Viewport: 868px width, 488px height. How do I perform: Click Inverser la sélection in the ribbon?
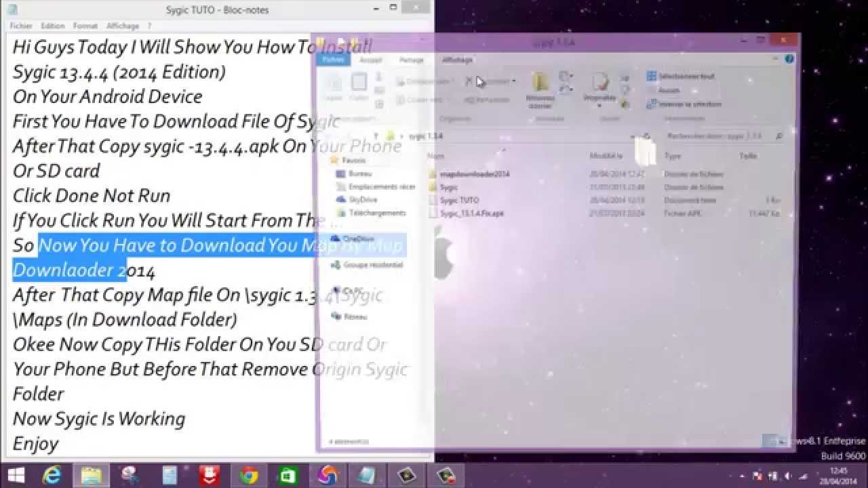coord(684,104)
